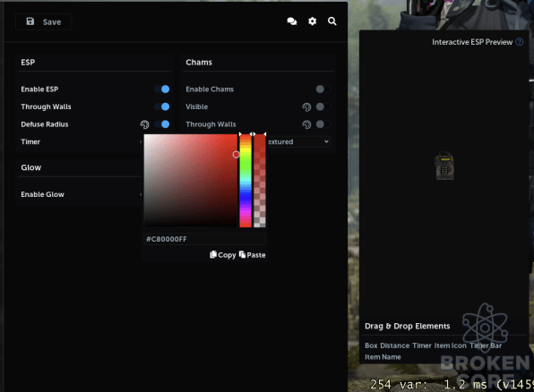The image size is (534, 392).
Task: Toggle the Enable Chams switch
Action: tap(323, 89)
